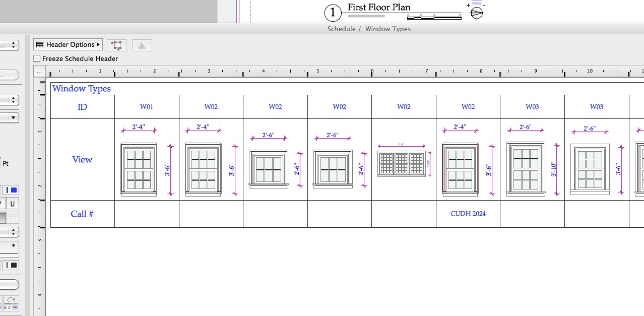Click the CUDH 2024 cell text

(x=468, y=213)
